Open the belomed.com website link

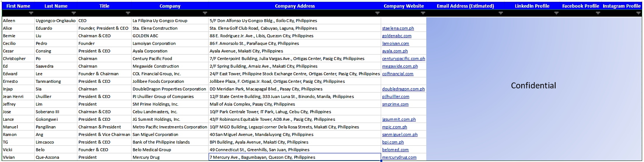pos(395,150)
